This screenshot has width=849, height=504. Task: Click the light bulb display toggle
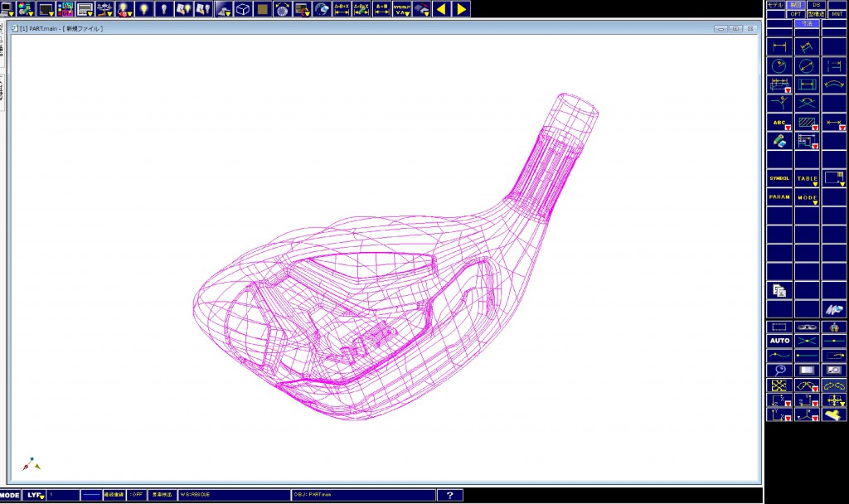pyautogui.click(x=143, y=10)
